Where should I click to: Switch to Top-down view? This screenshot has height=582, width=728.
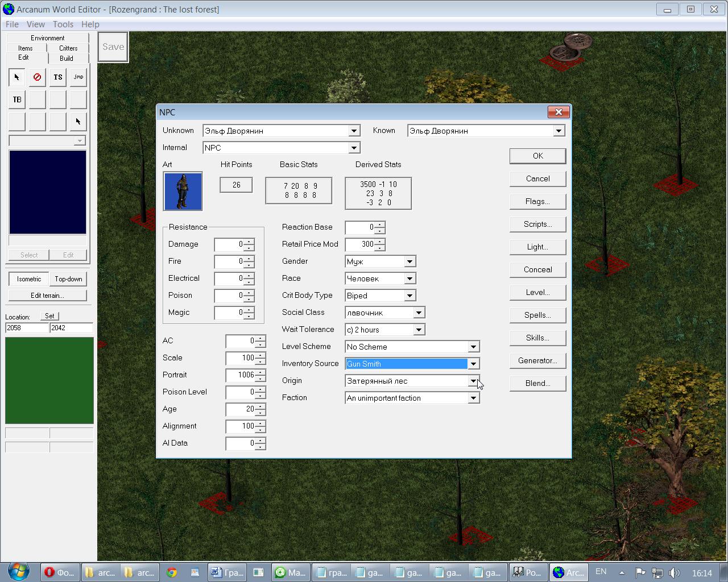tap(68, 279)
